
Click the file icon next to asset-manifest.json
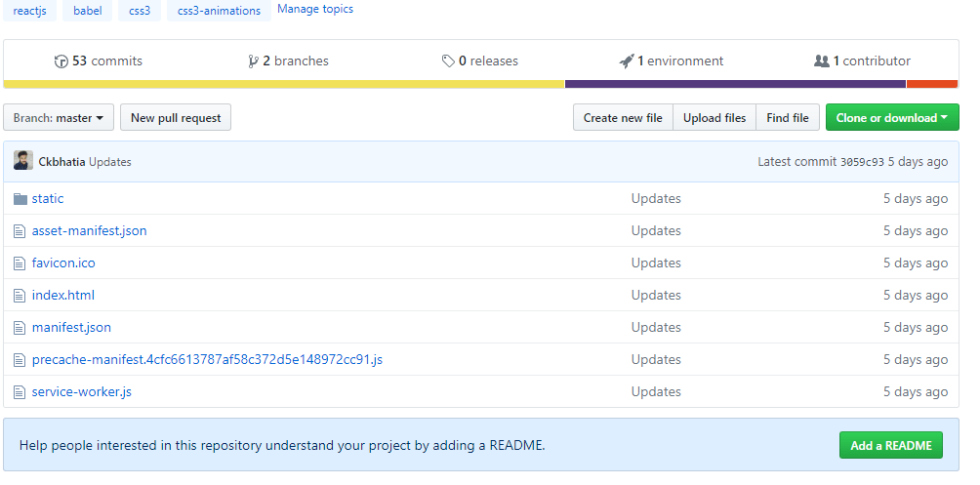pos(20,231)
